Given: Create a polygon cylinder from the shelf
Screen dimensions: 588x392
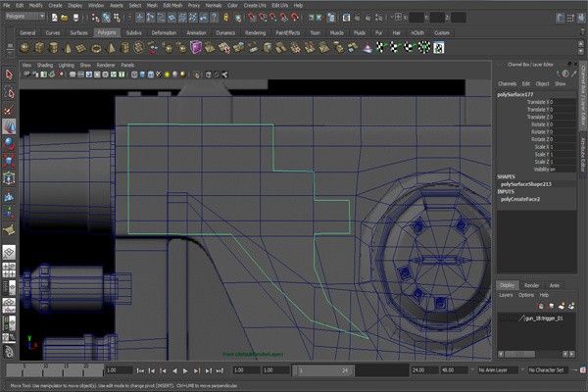Looking at the screenshot, I should pos(53,48).
